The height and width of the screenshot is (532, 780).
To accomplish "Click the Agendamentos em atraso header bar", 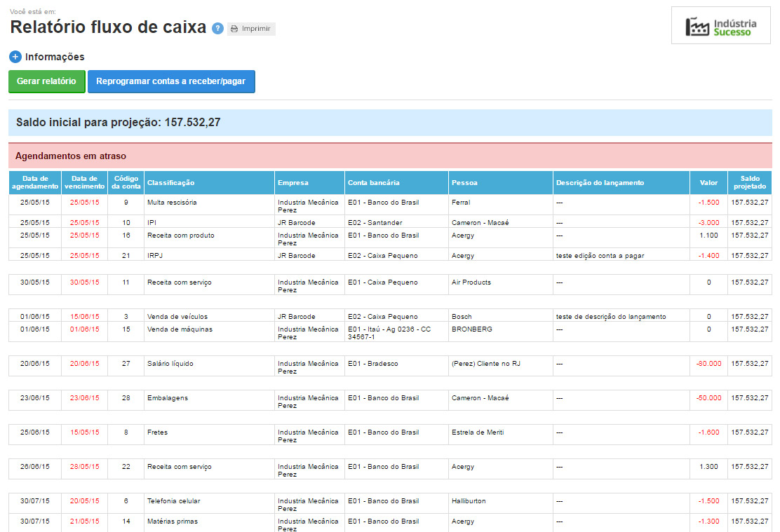I will [390, 156].
